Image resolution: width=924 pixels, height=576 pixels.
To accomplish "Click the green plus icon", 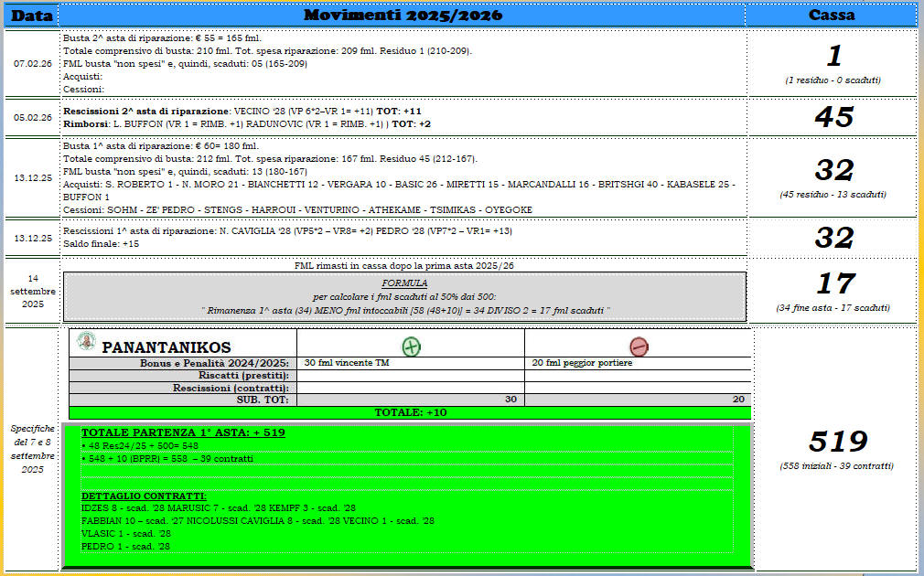I will [411, 347].
